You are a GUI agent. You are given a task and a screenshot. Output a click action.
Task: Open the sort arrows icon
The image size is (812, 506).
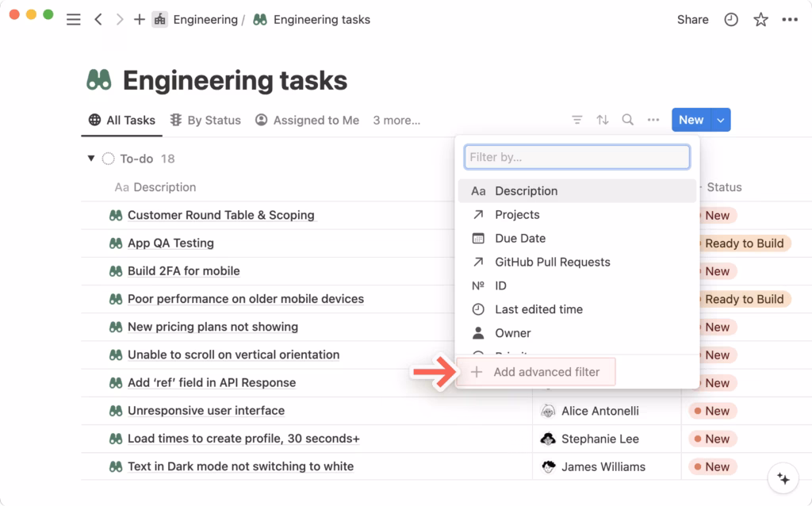[x=603, y=120]
